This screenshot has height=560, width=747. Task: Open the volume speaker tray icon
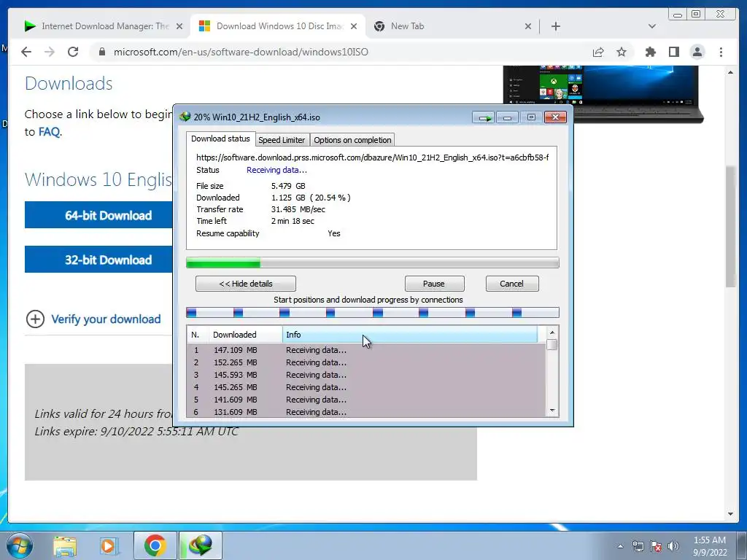[673, 546]
